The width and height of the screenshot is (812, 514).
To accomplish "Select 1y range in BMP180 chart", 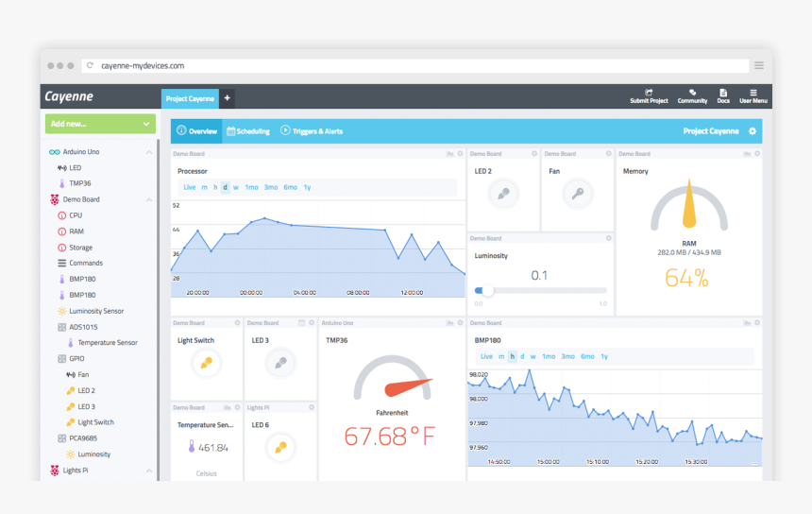I will pos(604,356).
